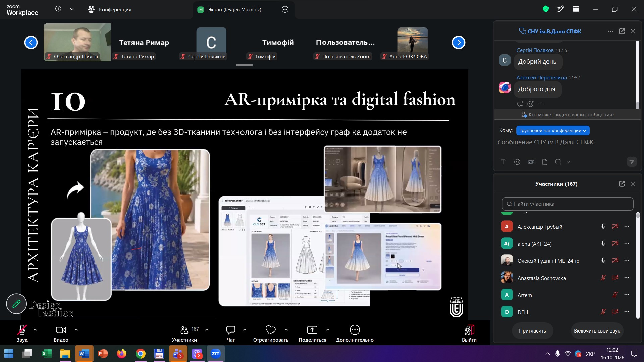The width and height of the screenshot is (644, 362).
Task: Pop out the participants panel
Action: point(622,184)
